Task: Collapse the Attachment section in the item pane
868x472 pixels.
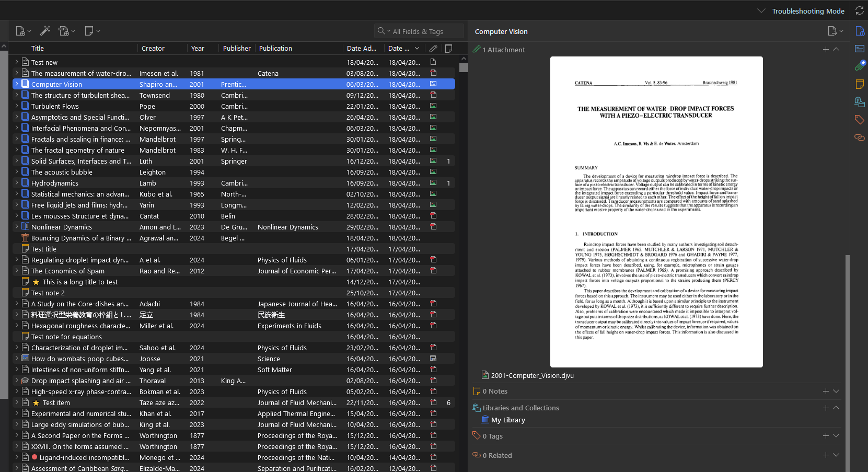Action: click(x=836, y=50)
